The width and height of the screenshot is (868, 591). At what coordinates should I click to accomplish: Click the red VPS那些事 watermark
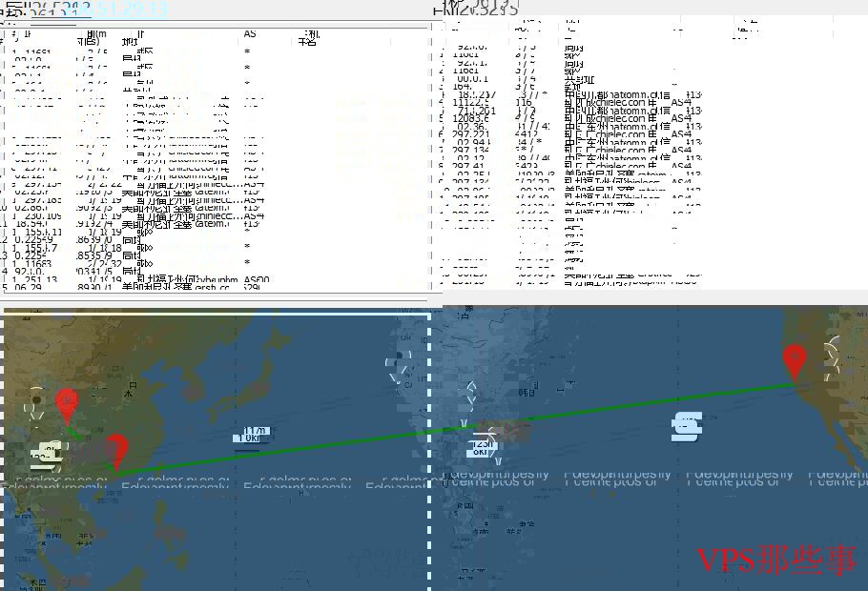(776, 560)
